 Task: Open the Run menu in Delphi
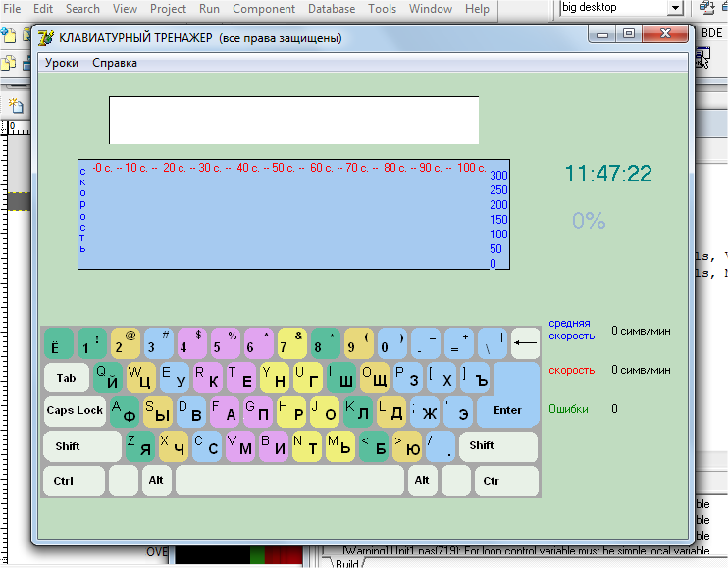click(x=209, y=9)
